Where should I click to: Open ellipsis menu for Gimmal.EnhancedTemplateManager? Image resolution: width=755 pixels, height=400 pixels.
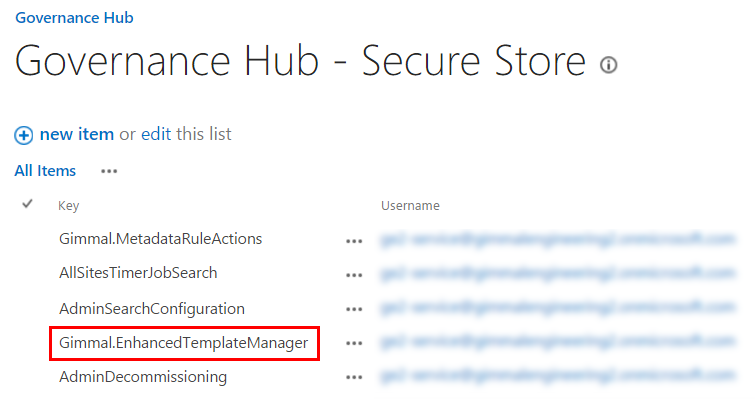coord(353,344)
